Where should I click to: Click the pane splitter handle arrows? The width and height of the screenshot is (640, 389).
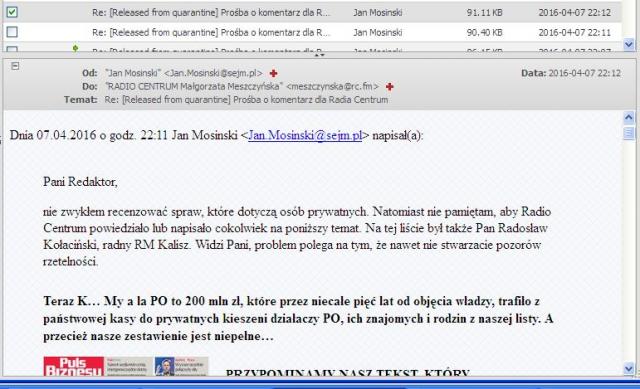(320, 55)
